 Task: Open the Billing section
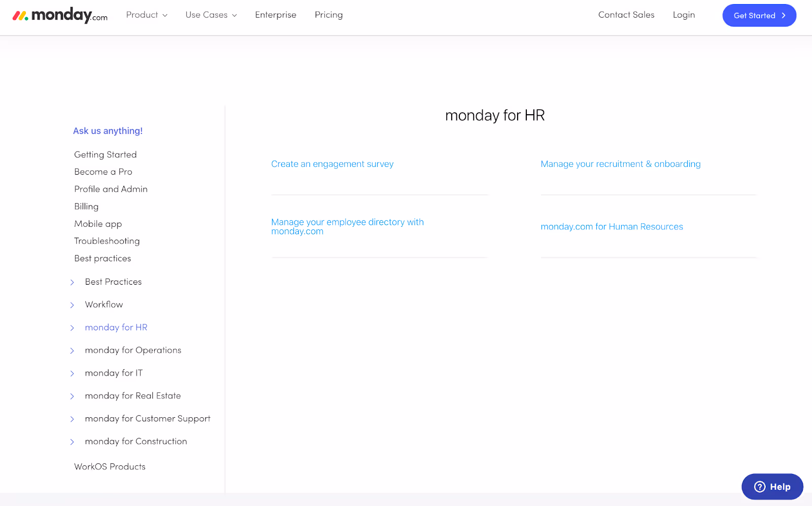tap(86, 207)
